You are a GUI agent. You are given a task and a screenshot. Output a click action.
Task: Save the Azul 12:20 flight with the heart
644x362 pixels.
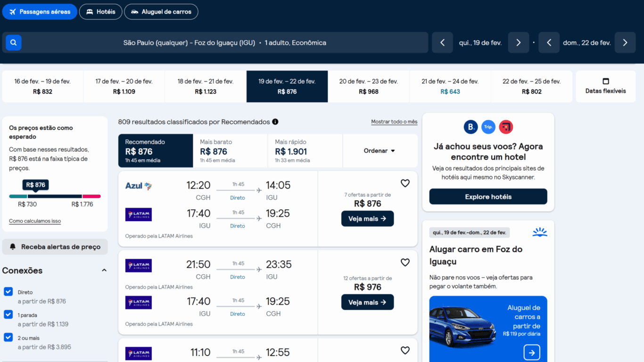click(x=405, y=183)
